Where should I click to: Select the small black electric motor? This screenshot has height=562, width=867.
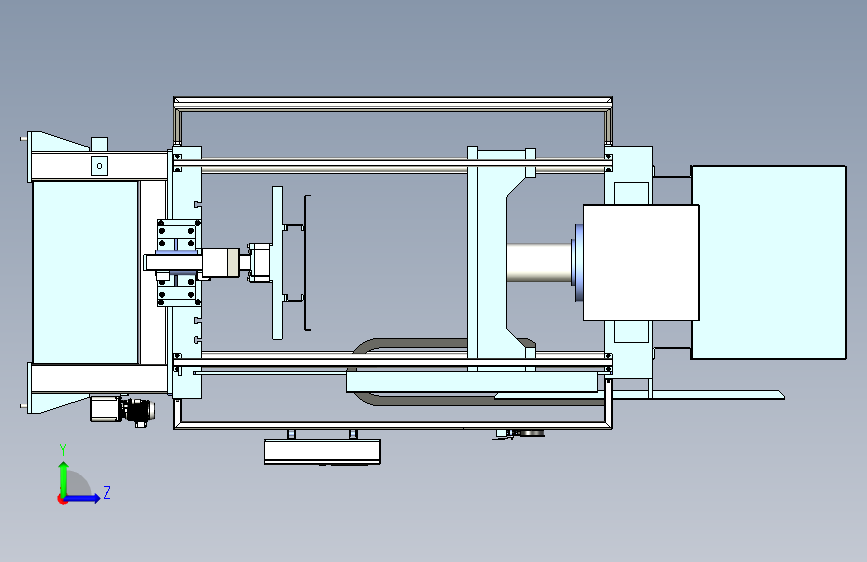point(138,411)
